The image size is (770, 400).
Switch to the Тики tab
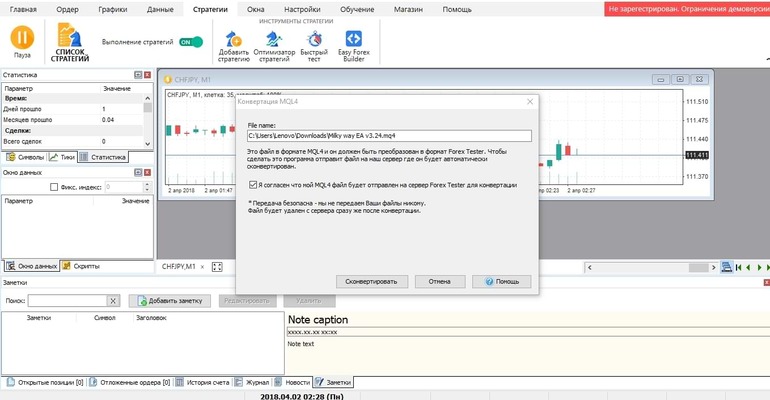[x=62, y=157]
